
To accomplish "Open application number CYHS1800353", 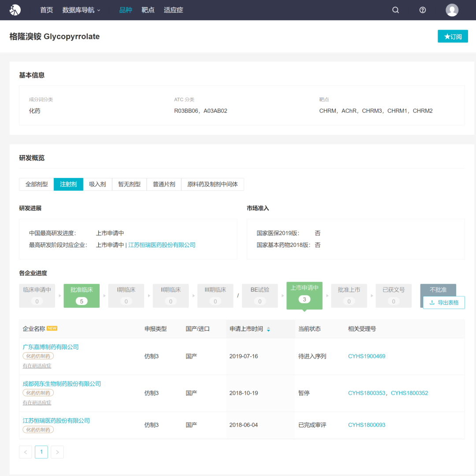I will [x=367, y=393].
